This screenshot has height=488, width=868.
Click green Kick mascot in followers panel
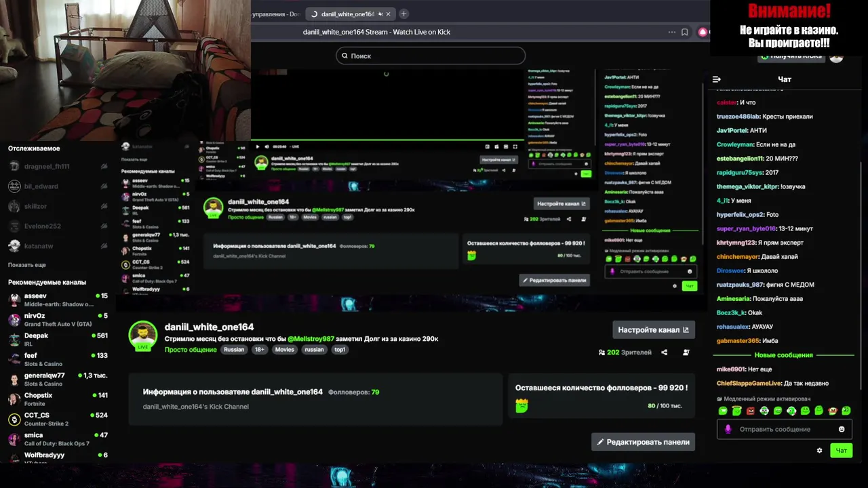[x=521, y=406]
